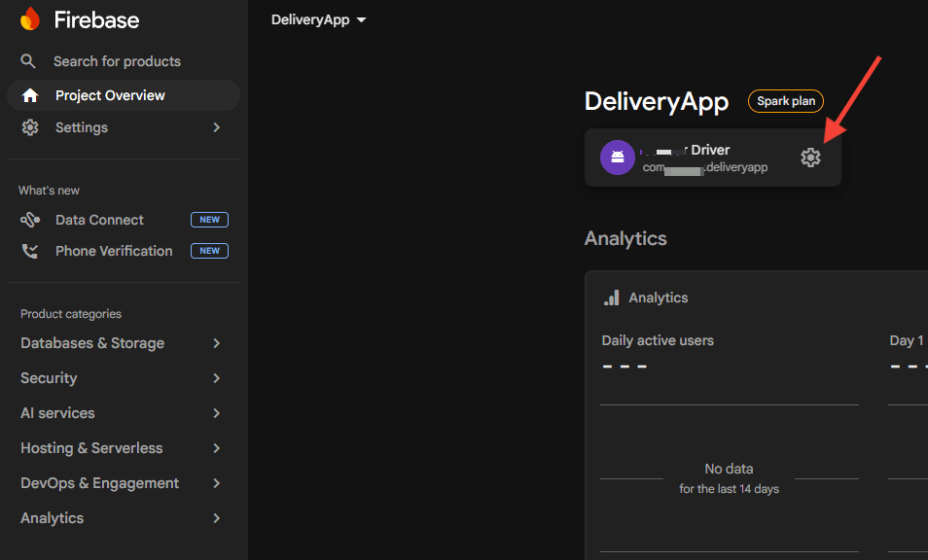The image size is (928, 560).
Task: Click the Day 1 metric label
Action: (906, 340)
